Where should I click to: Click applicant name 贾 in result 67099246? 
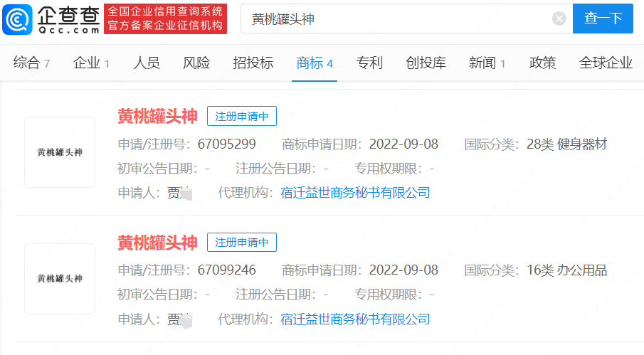[179, 319]
